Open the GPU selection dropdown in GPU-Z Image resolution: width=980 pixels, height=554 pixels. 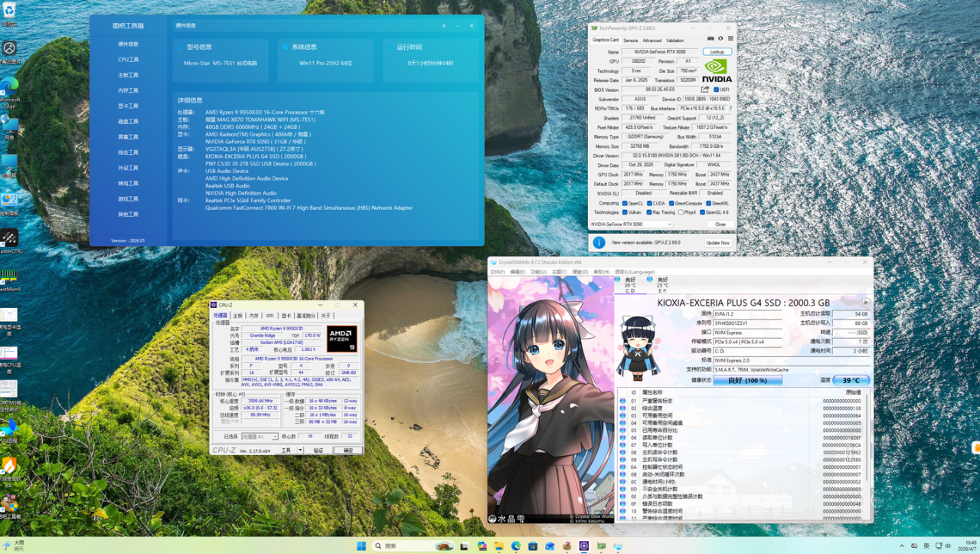[x=631, y=225]
